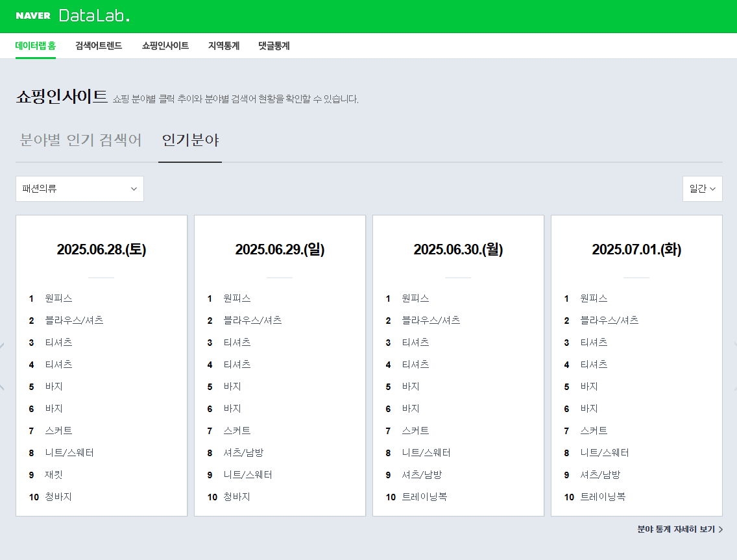This screenshot has height=560, width=737.
Task: Select 스커트 in the 2025.06.29 card
Action: pos(237,431)
